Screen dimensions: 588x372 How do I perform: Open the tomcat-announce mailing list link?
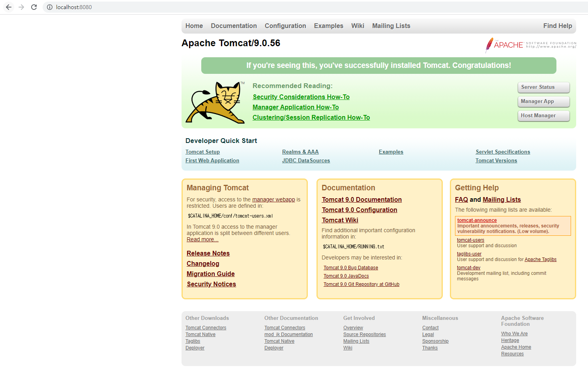tap(477, 220)
